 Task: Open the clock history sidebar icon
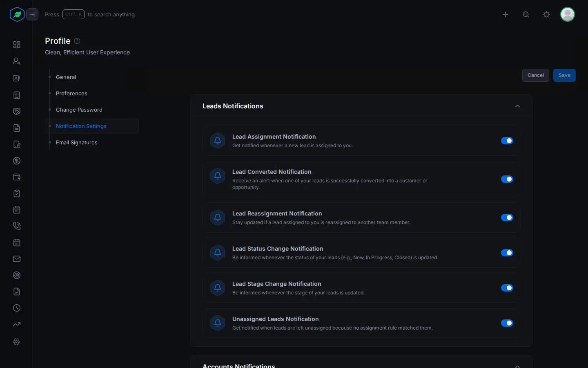[17, 308]
